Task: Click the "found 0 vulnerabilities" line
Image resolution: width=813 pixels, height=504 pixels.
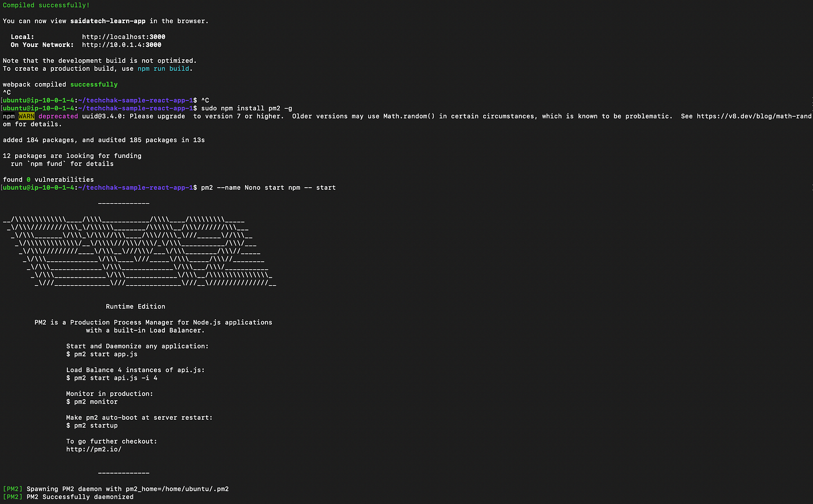Action: [48, 179]
